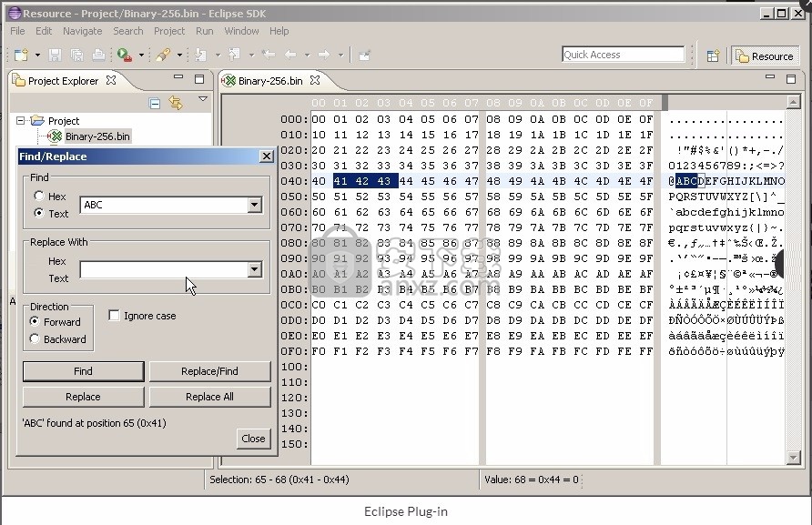Click the Open Perspective icon near Quick Access
This screenshot has height=525, width=812.
pos(713,55)
